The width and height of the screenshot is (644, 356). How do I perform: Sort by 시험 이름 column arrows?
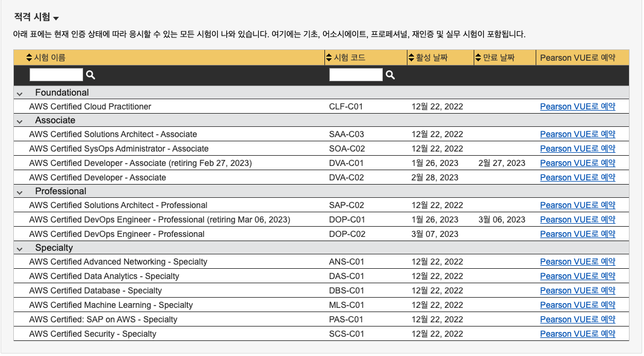tap(29, 58)
